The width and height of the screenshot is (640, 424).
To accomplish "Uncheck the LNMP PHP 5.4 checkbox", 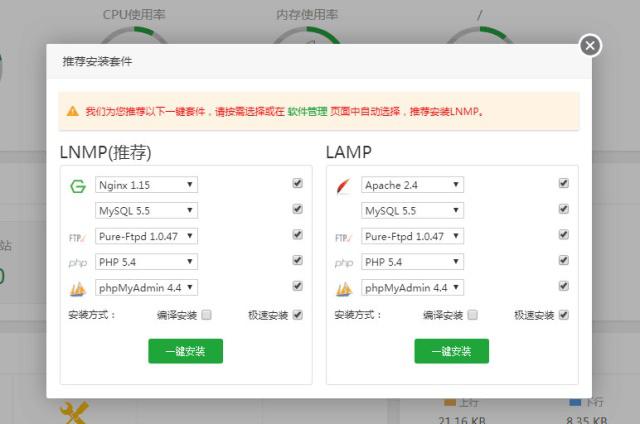I will [x=298, y=260].
